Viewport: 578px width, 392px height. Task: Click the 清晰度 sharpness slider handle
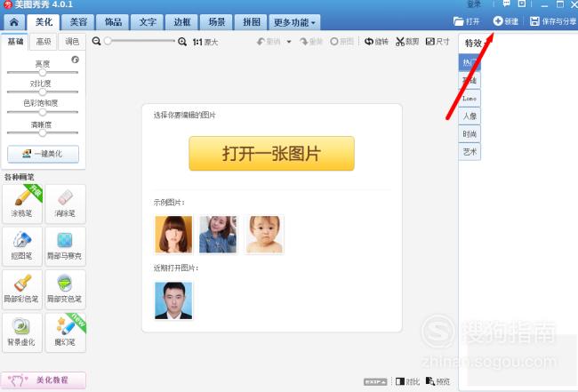click(43, 132)
